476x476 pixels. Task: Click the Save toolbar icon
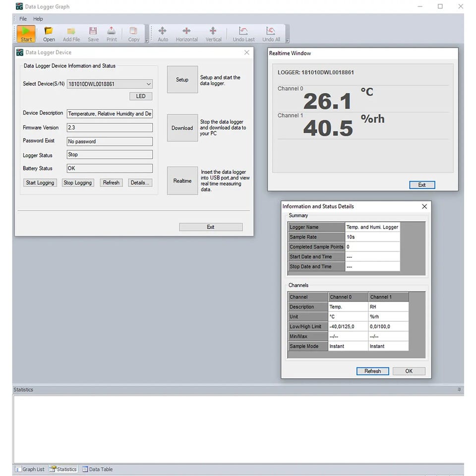click(93, 34)
